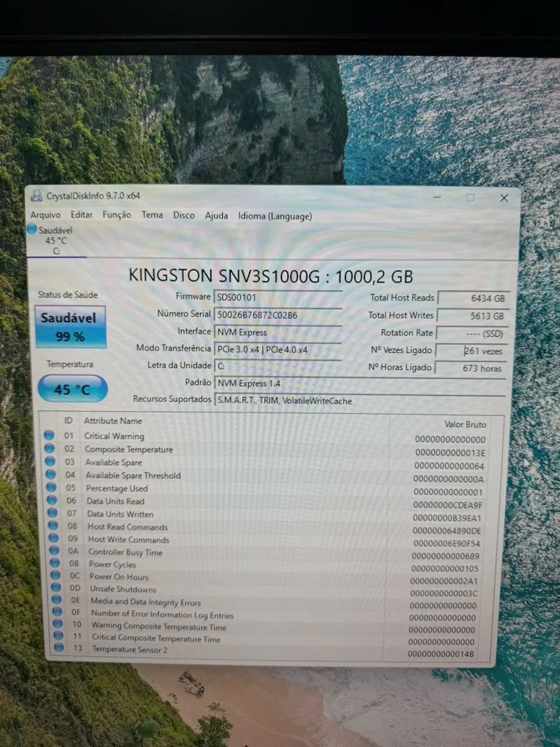Screen dimensions: 560x747
Task: Click the status orb for Media and Data Integrity Errors
Action: pyautogui.click(x=57, y=599)
